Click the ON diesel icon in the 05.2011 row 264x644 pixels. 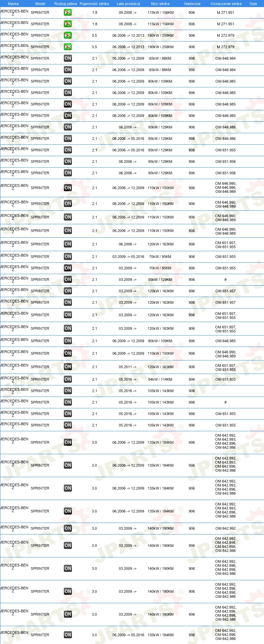click(x=68, y=367)
